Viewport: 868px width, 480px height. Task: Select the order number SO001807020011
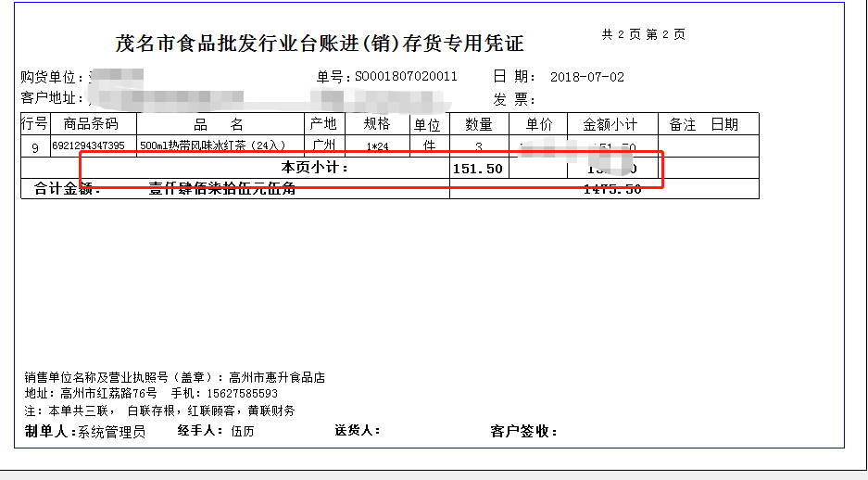(x=406, y=77)
